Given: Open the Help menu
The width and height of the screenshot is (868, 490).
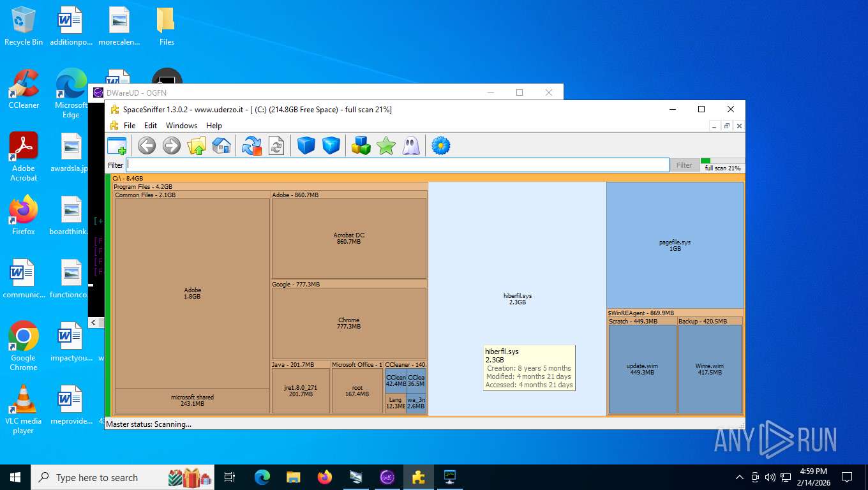Looking at the screenshot, I should point(214,126).
